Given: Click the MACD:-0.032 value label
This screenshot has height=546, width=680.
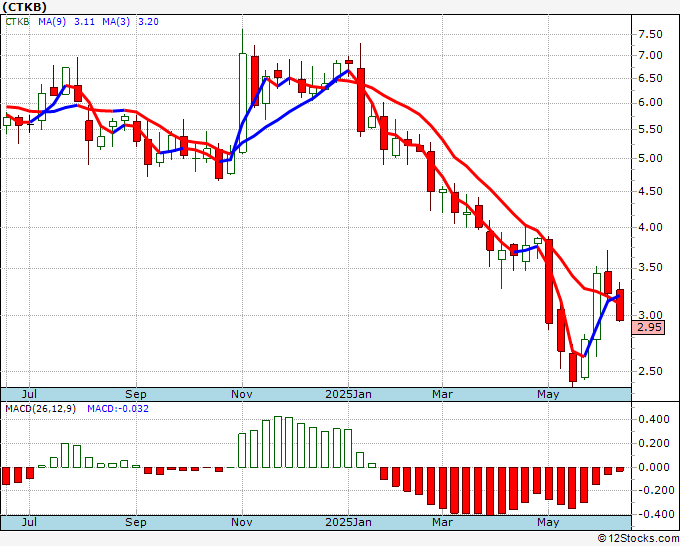Looking at the screenshot, I should [x=118, y=409].
